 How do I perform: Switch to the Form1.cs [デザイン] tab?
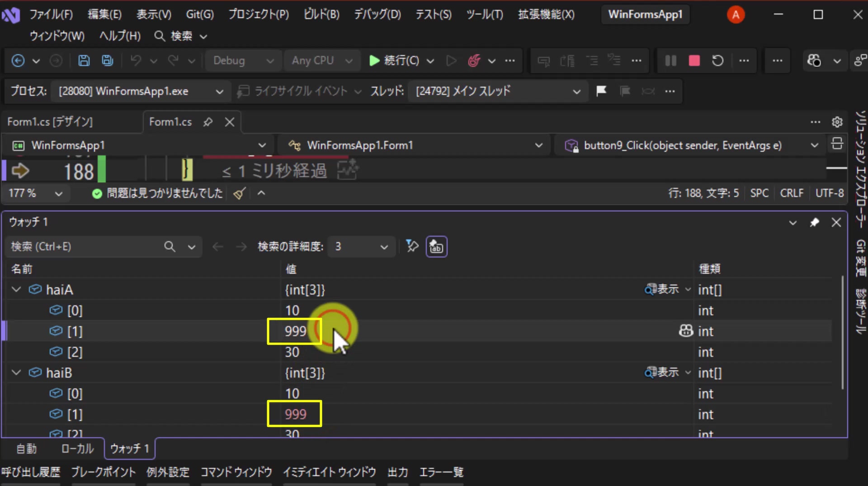(x=50, y=122)
